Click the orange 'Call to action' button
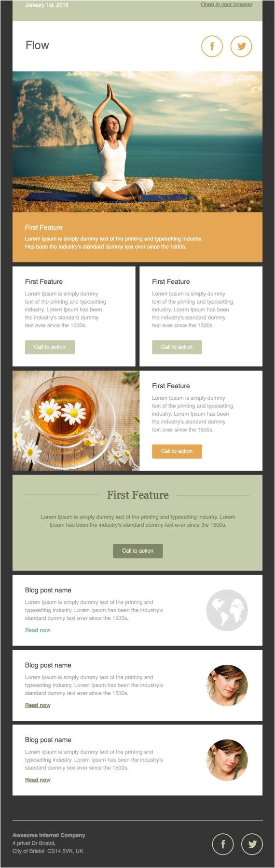275x868 pixels. click(177, 451)
